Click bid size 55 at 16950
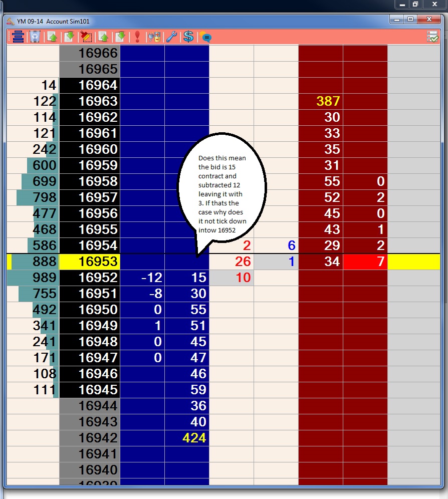This screenshot has width=448, height=499. coord(187,310)
